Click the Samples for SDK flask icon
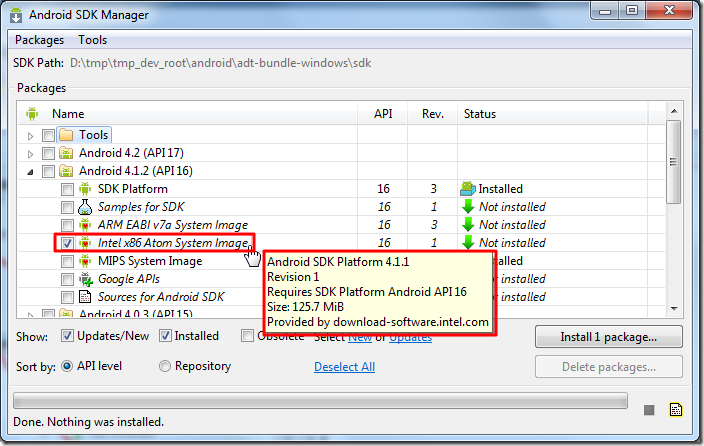 pyautogui.click(x=85, y=207)
